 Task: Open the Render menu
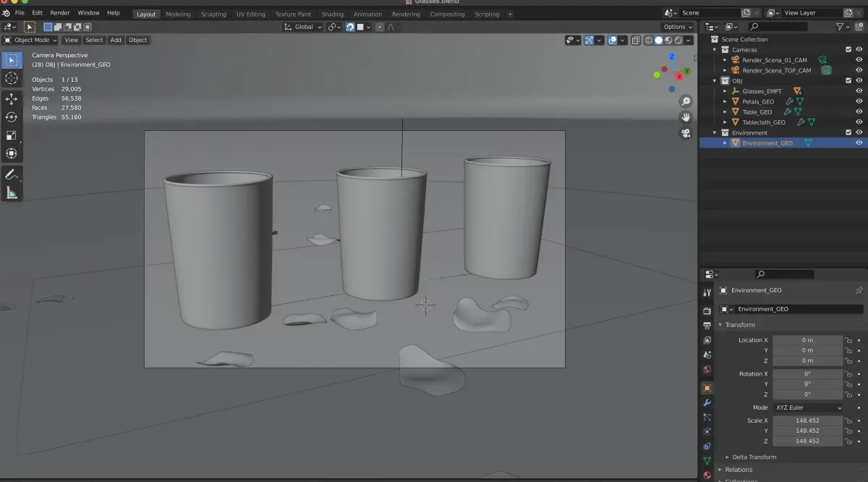[x=60, y=13]
